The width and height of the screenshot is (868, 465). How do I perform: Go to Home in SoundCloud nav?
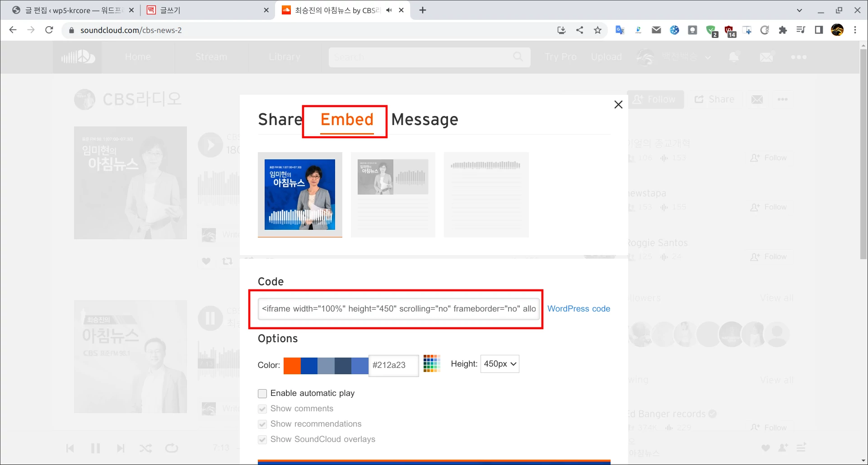(138, 57)
